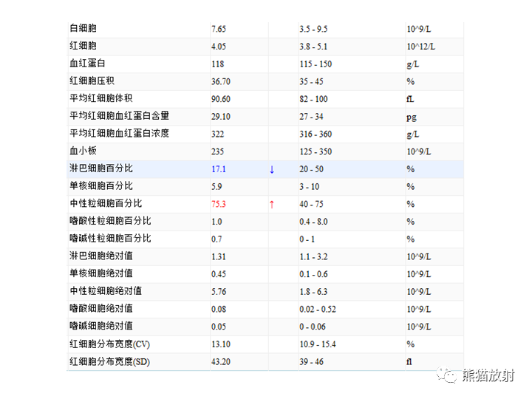Image resolution: width=532 pixels, height=399 pixels.
Task: Select the 红细胞分布宽度(SD) row label
Action: [x=109, y=361]
